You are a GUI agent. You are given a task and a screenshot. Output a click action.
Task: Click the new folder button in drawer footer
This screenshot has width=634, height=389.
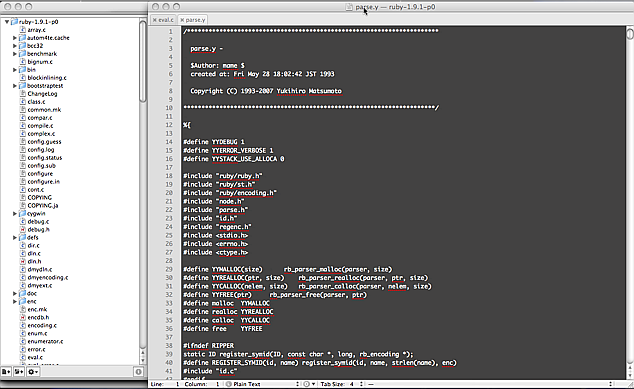point(19,371)
